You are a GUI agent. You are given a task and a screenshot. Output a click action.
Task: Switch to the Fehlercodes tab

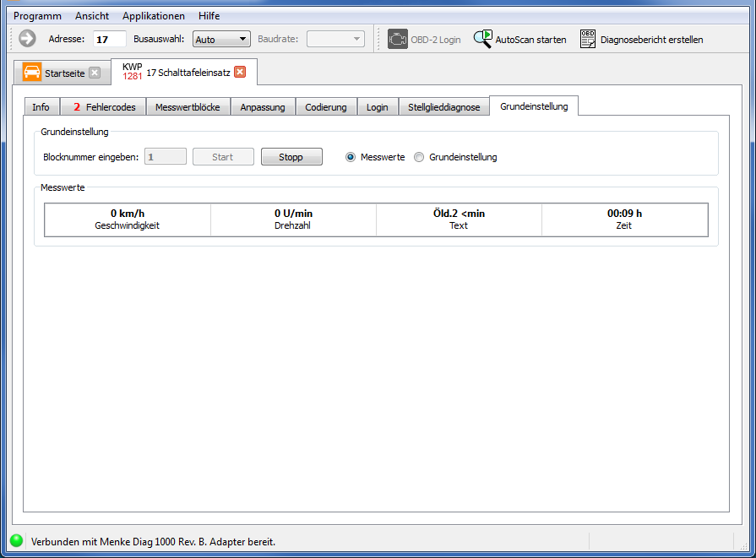click(104, 107)
